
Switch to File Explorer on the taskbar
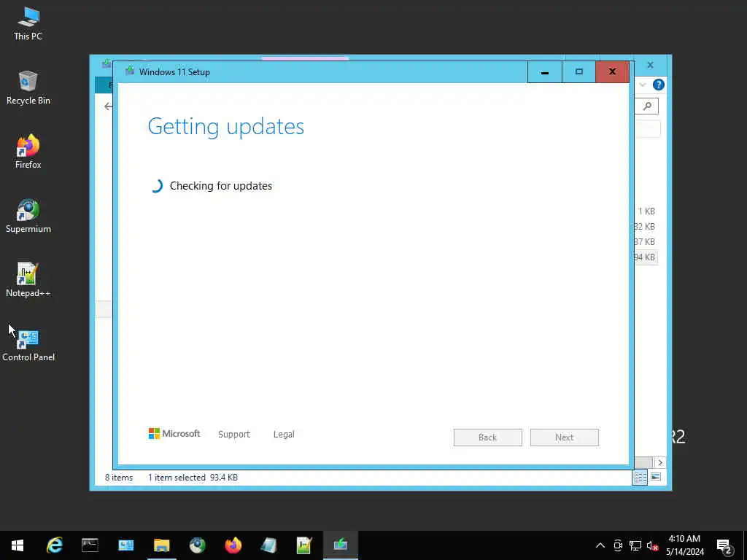(161, 545)
